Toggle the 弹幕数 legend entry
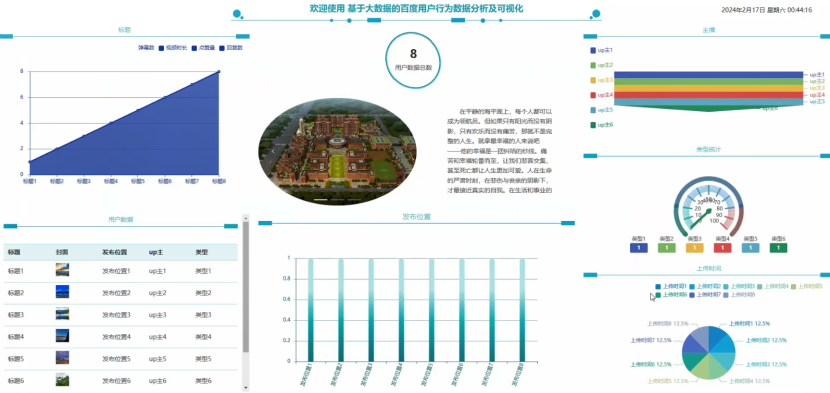This screenshot has height=393, width=830. pos(146,48)
